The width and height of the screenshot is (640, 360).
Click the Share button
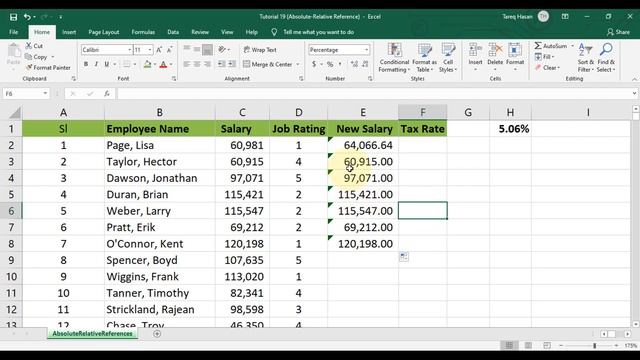pos(618,32)
